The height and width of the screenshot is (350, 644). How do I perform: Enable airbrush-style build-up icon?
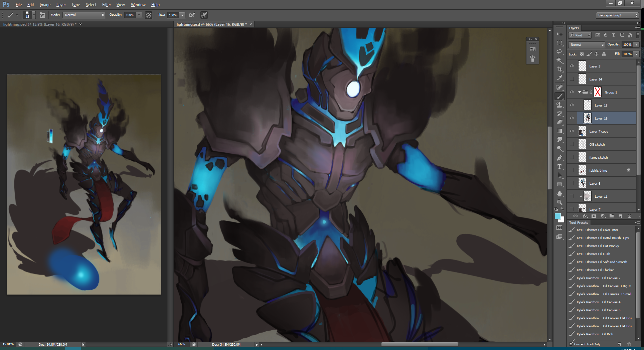192,15
